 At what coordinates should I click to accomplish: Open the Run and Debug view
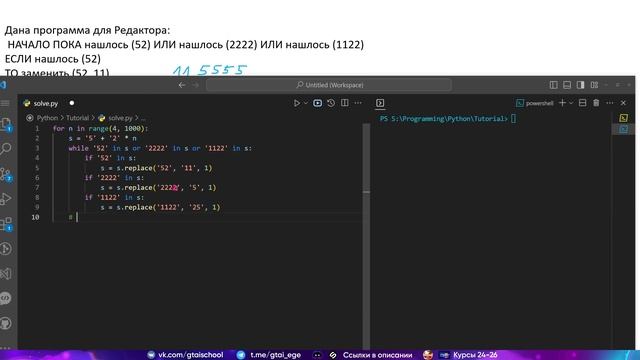coord(5,199)
